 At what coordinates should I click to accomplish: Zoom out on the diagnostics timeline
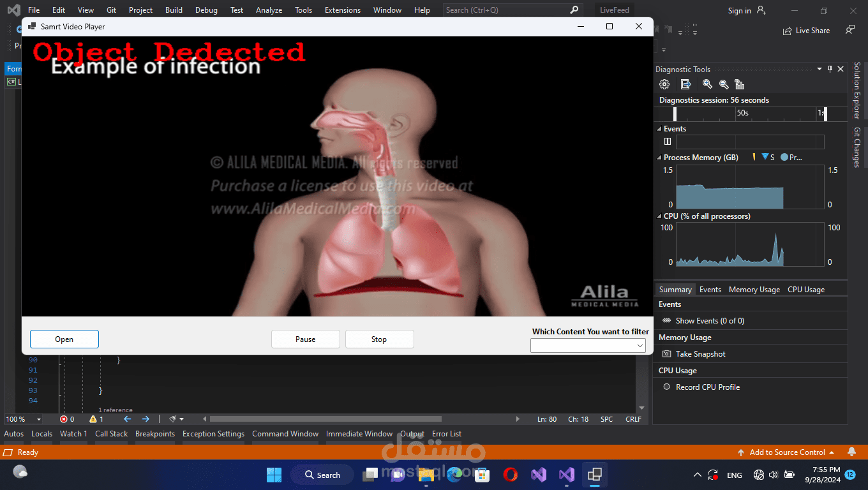coord(724,84)
